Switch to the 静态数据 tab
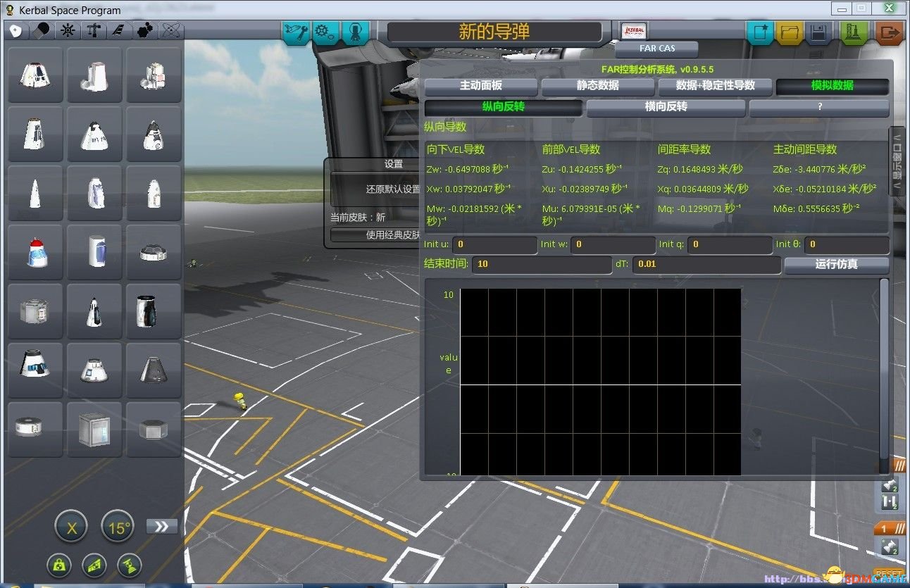The image size is (910, 588). tap(598, 85)
